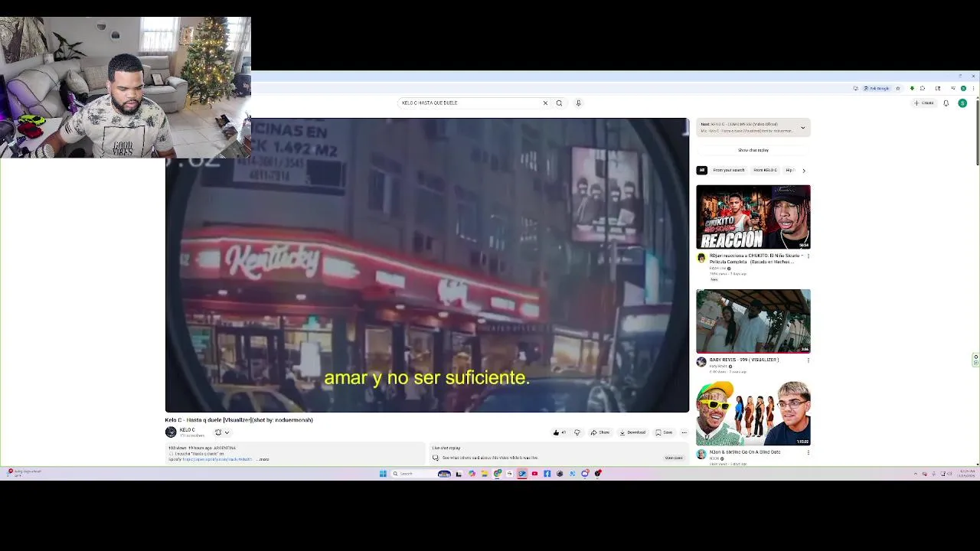
Task: Like the Kelo C video
Action: 559,432
